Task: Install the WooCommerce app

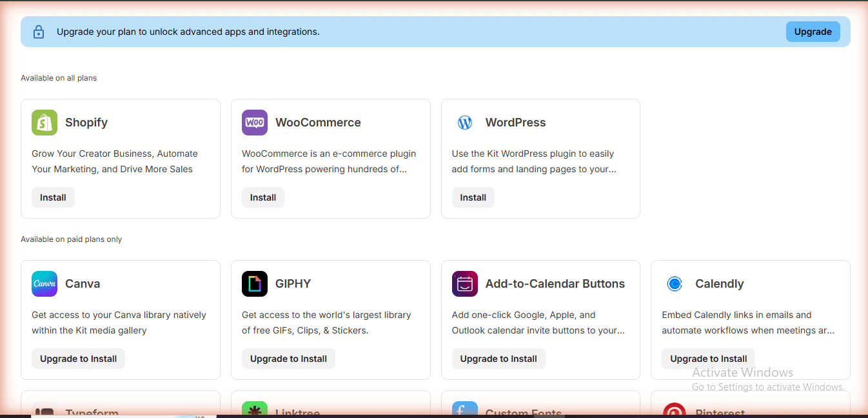Action: tap(263, 197)
